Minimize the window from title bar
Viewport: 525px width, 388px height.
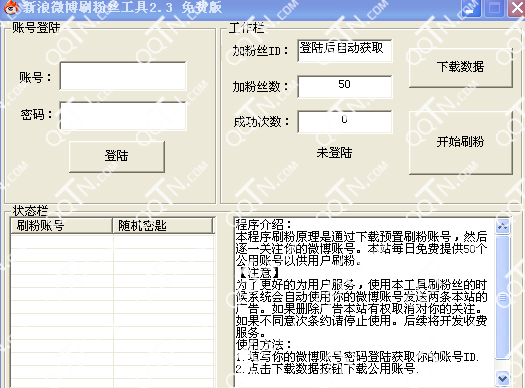(471, 7)
